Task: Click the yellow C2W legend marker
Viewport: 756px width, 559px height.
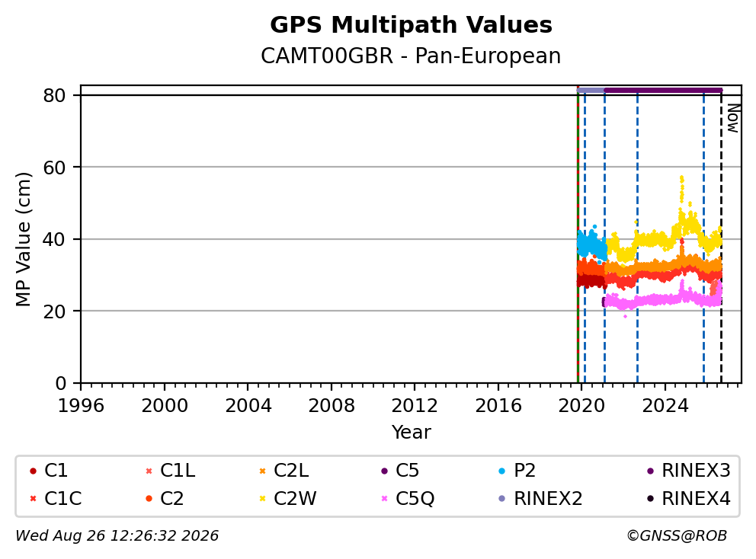Action: pos(262,499)
